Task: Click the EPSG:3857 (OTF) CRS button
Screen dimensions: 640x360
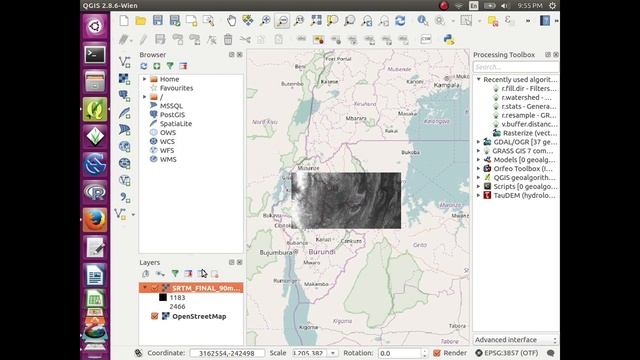Action: click(507, 353)
